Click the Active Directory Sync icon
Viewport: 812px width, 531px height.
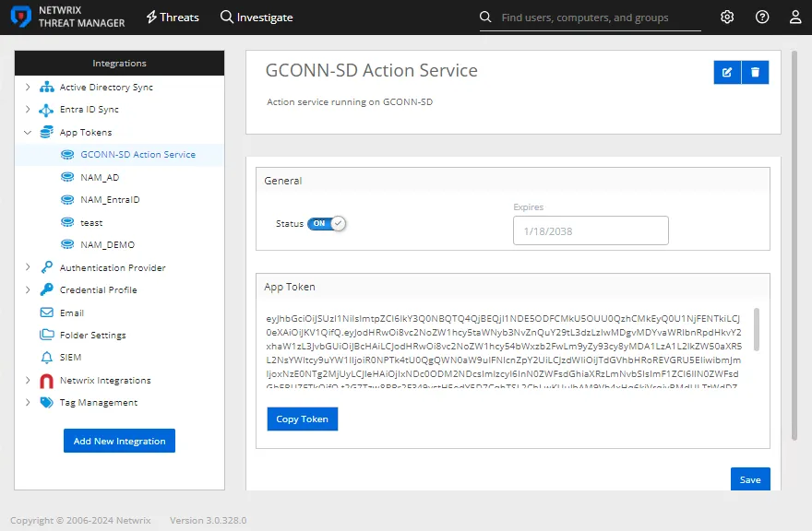tap(47, 87)
